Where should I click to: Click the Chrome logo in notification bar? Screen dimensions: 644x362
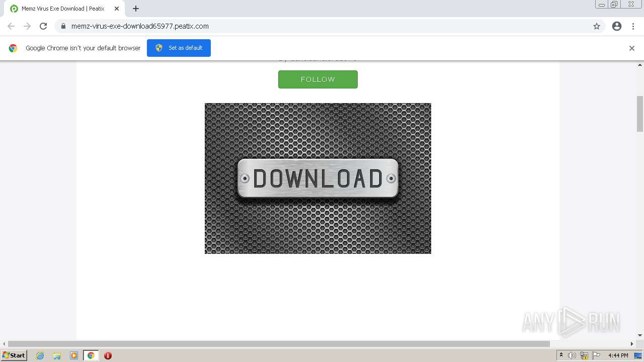[13, 48]
